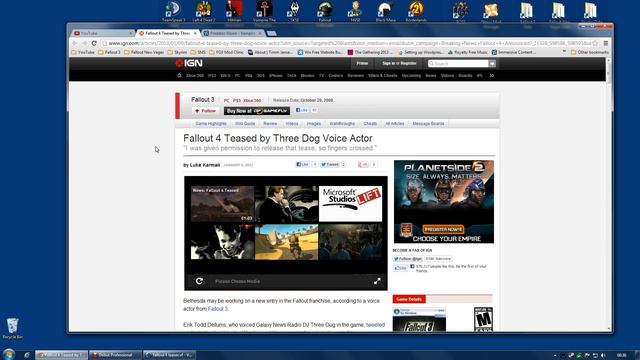Open the Vampire The Masquerade desktop shortcut
Screen dimensions: 640x360
(264, 11)
